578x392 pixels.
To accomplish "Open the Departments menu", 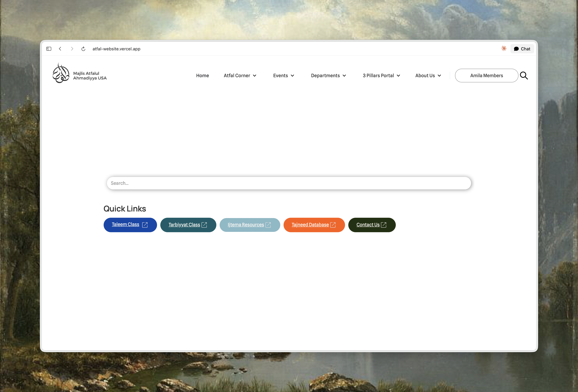I will [x=328, y=76].
